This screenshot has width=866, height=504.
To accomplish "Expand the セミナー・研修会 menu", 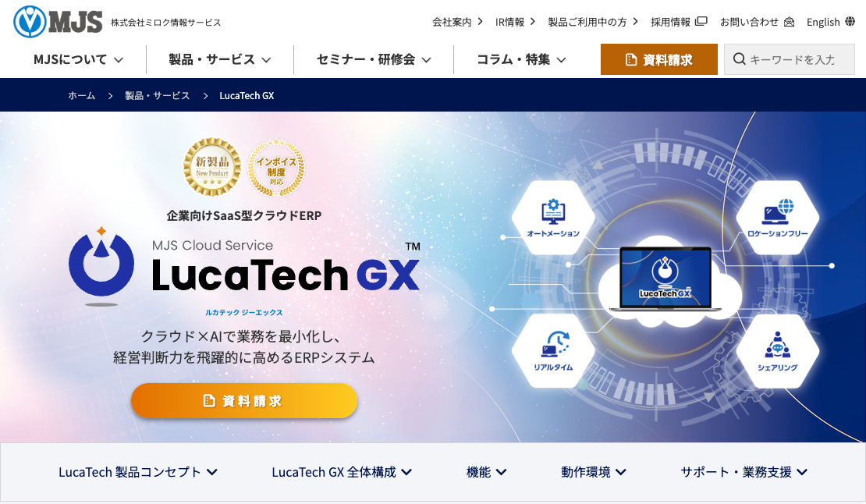I will coord(374,59).
